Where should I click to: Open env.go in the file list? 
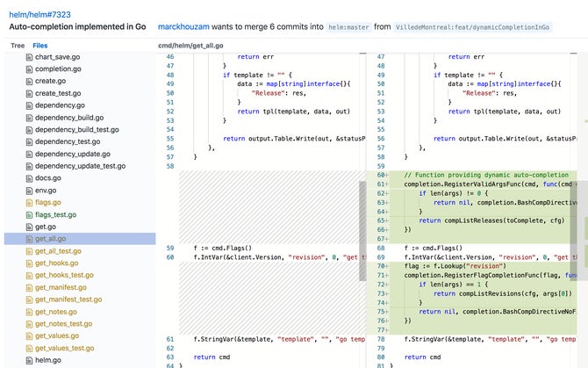[46, 191]
